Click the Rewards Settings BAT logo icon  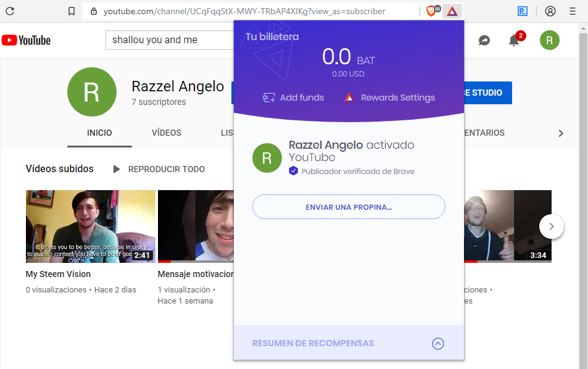[x=349, y=97]
